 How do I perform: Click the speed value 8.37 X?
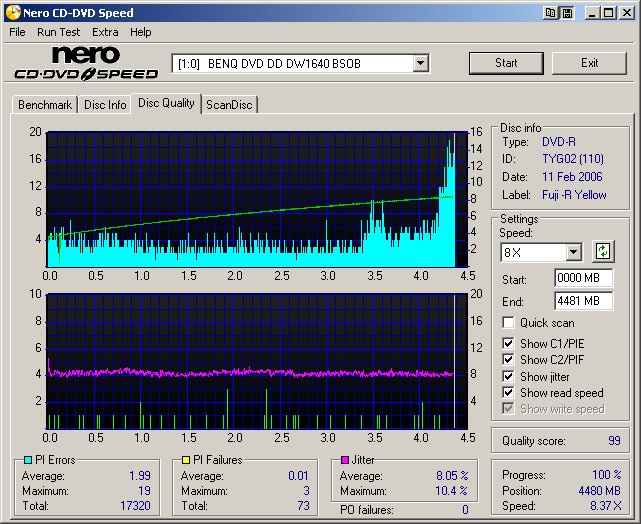(x=605, y=506)
